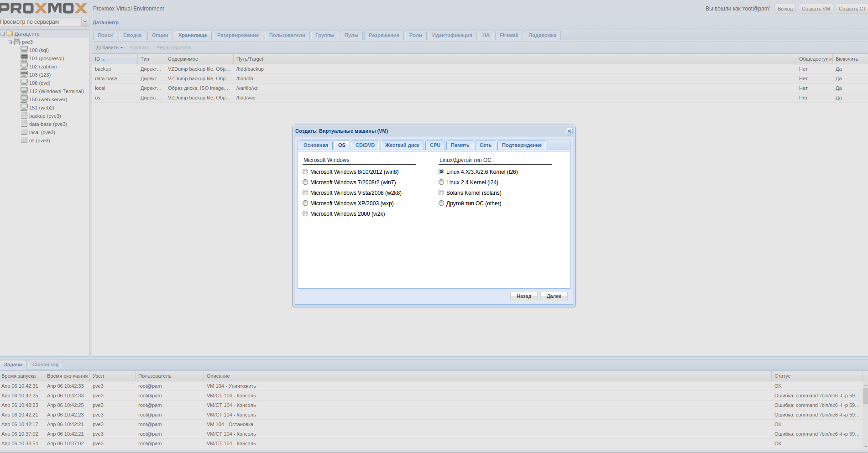Open the Просмотр по серверам view dropdown
Screen dimensions: 868x453
click(x=85, y=22)
